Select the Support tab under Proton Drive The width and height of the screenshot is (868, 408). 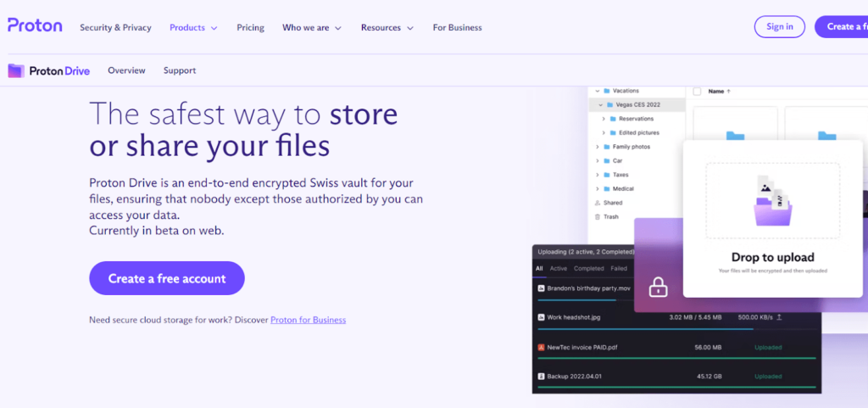point(180,71)
